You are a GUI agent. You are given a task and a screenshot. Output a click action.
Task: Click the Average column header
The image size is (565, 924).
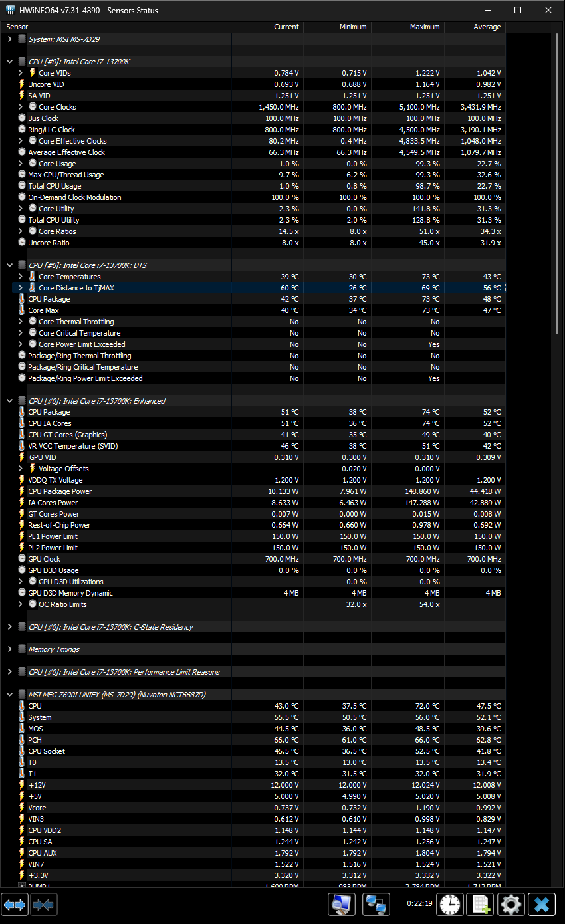(x=475, y=27)
